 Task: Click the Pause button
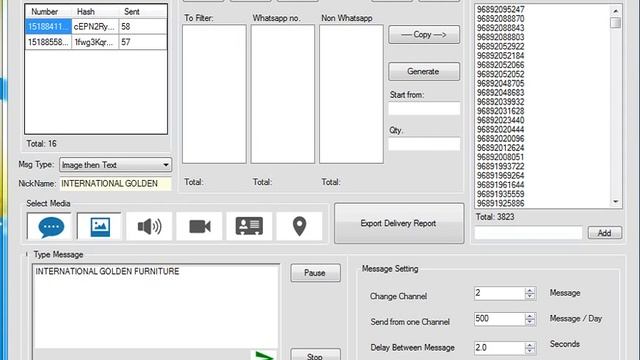tap(315, 273)
